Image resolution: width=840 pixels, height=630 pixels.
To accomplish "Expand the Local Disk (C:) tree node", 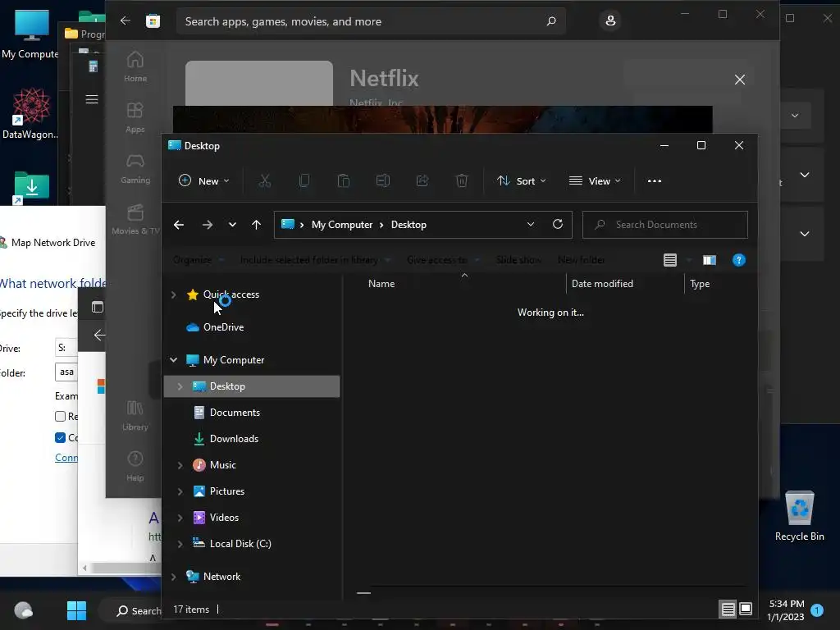I will coord(180,544).
